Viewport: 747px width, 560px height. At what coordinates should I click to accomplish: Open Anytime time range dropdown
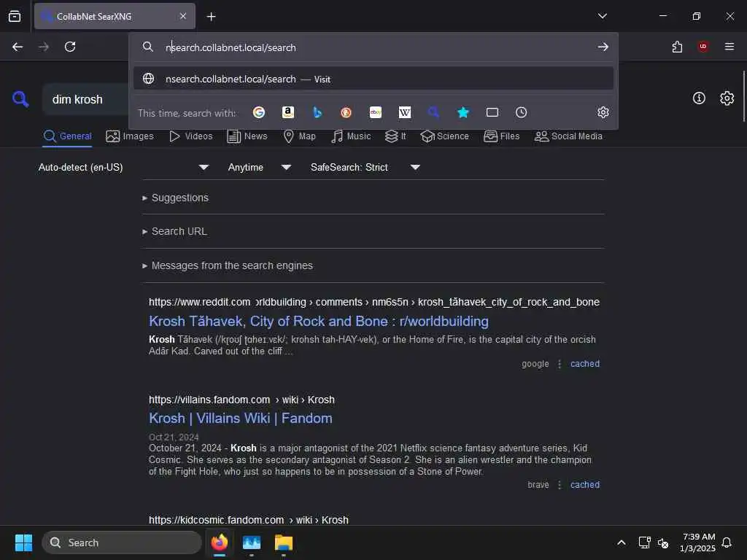pos(260,167)
